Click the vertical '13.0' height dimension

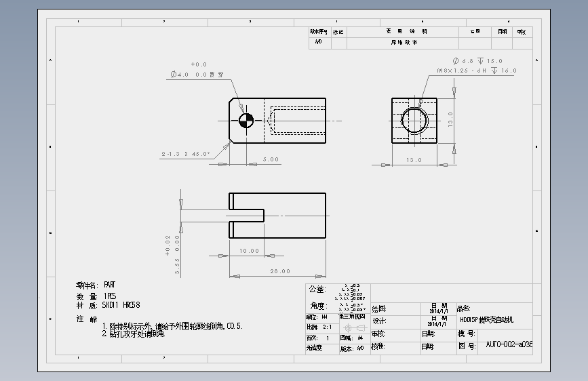(450, 119)
